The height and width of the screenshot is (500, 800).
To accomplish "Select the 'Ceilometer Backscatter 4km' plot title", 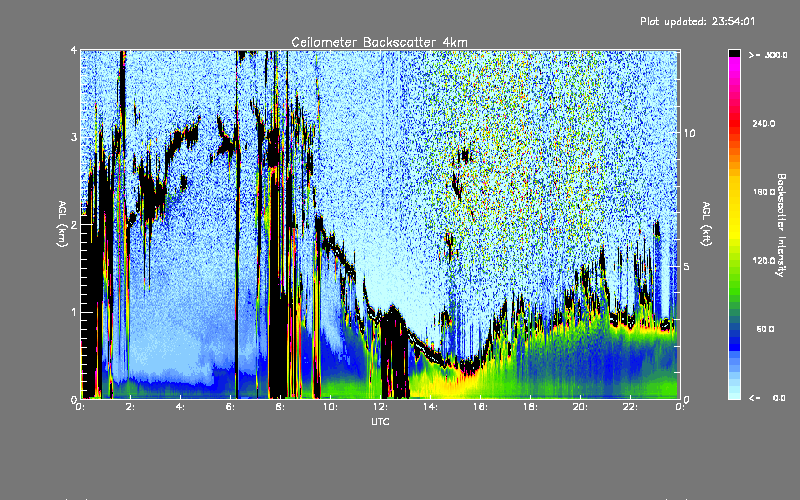I will click(x=379, y=42).
